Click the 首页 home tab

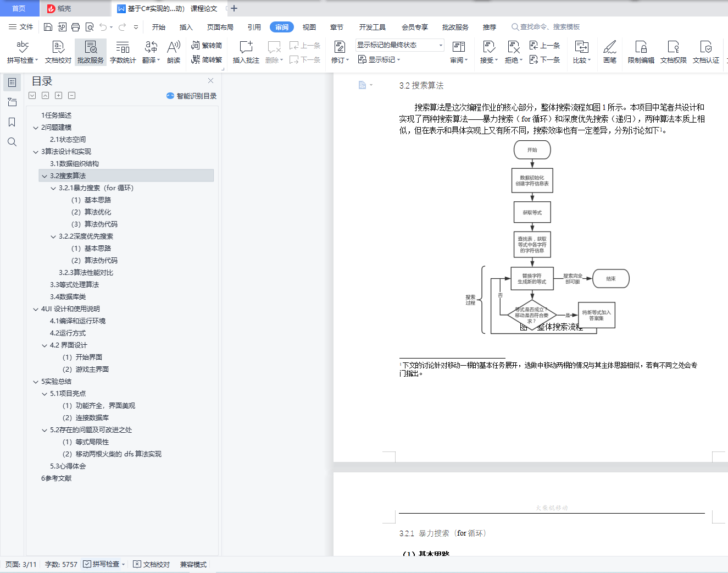point(19,8)
